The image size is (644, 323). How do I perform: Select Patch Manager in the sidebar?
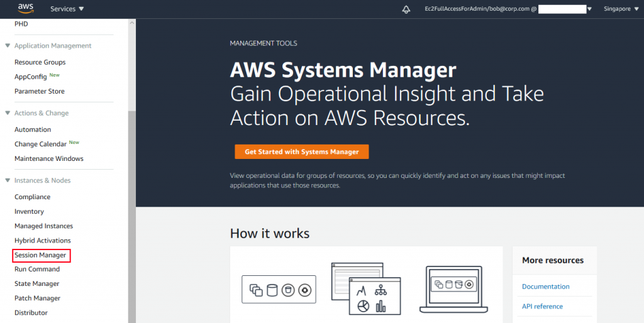point(37,298)
